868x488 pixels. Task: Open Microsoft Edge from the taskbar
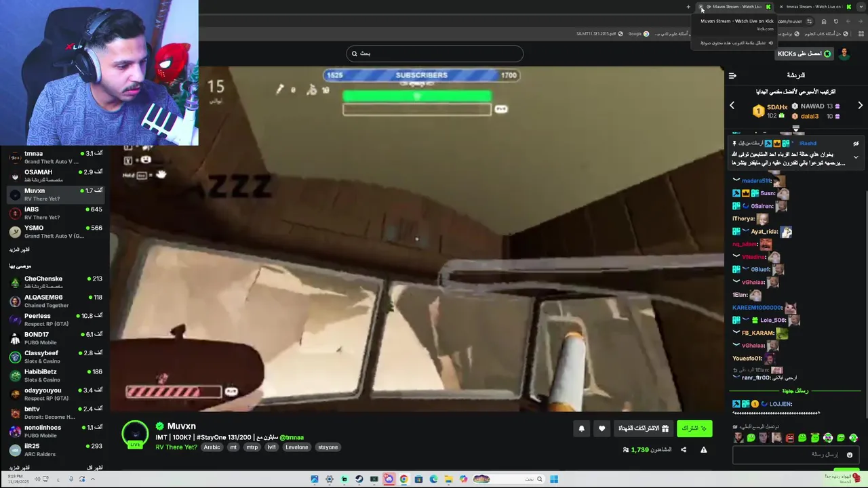click(433, 479)
